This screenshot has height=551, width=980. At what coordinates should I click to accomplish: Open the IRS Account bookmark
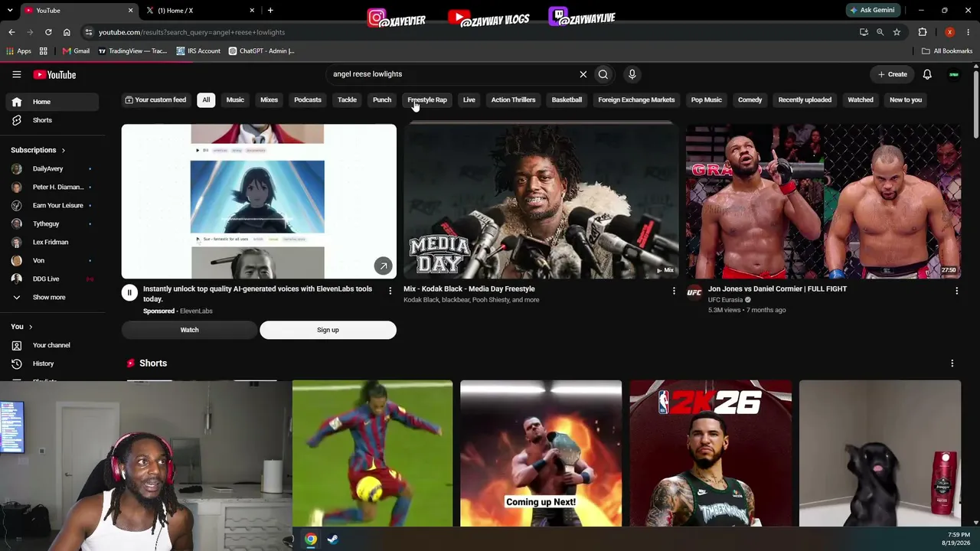coord(198,51)
